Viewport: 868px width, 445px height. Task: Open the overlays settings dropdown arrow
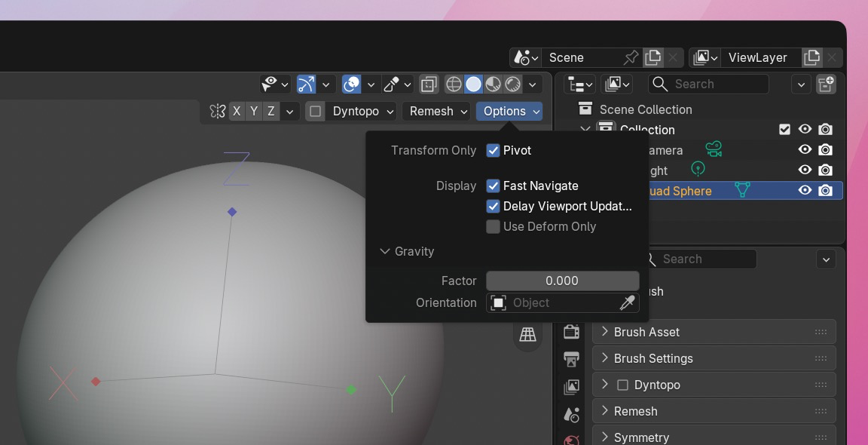pos(371,84)
